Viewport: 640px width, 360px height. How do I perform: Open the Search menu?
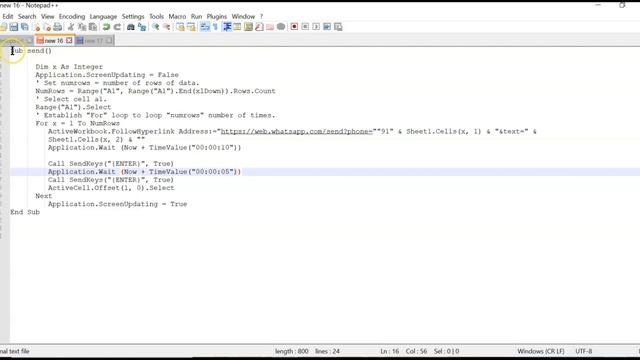[27, 16]
